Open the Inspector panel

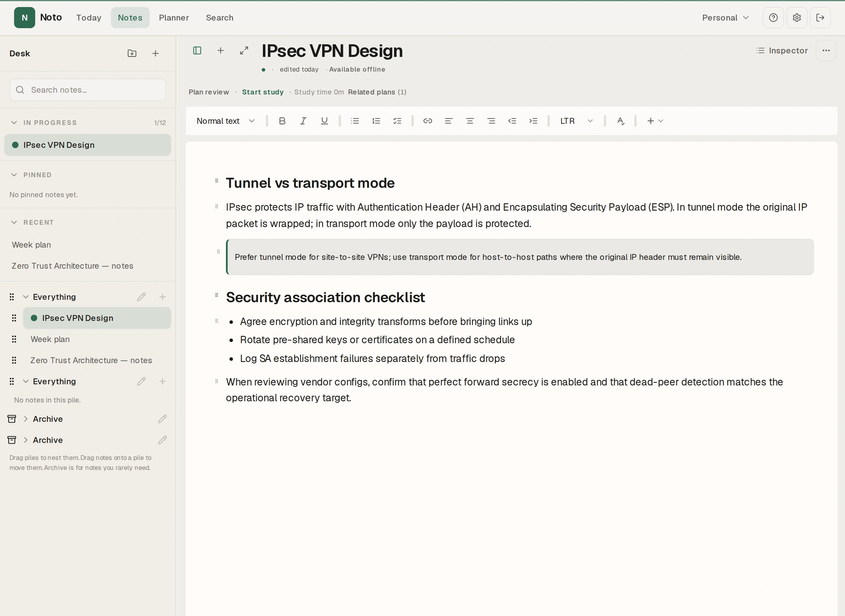pyautogui.click(x=782, y=50)
